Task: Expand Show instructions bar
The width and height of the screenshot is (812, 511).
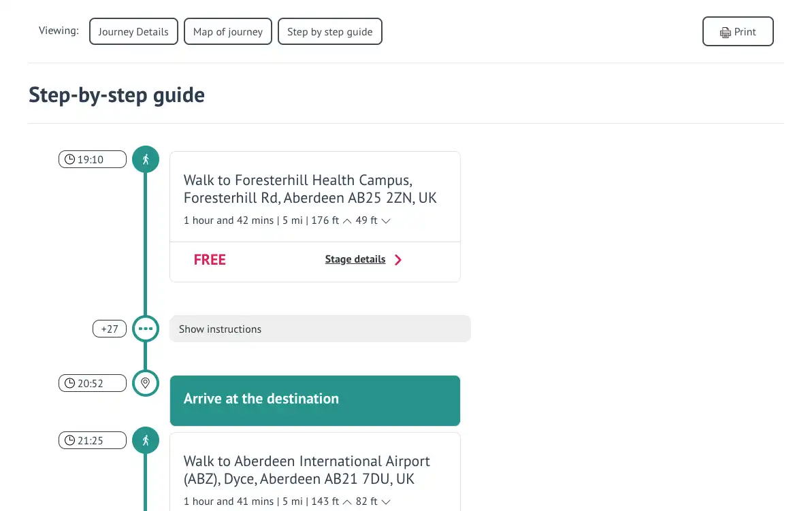Action: click(x=320, y=329)
